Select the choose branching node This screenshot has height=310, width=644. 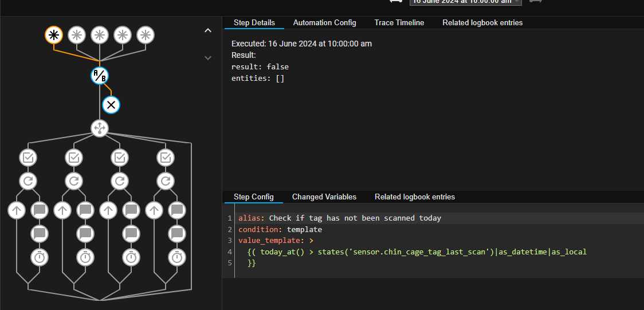point(100,128)
